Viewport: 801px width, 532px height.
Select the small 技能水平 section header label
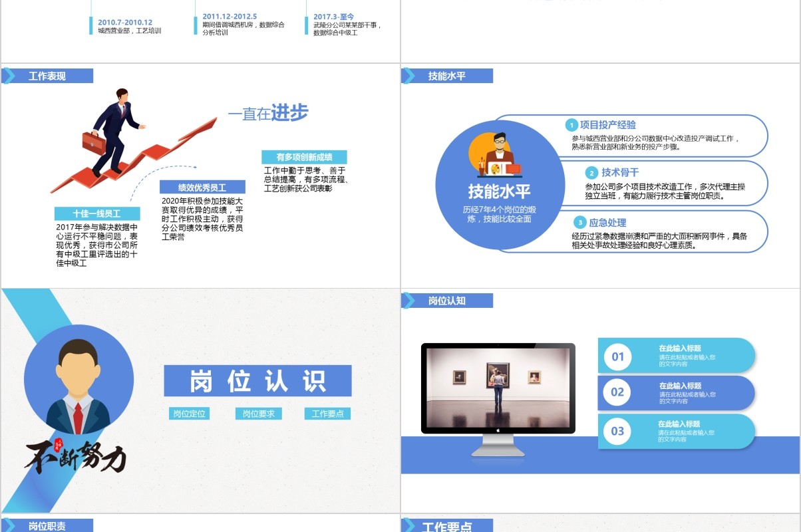(447, 76)
